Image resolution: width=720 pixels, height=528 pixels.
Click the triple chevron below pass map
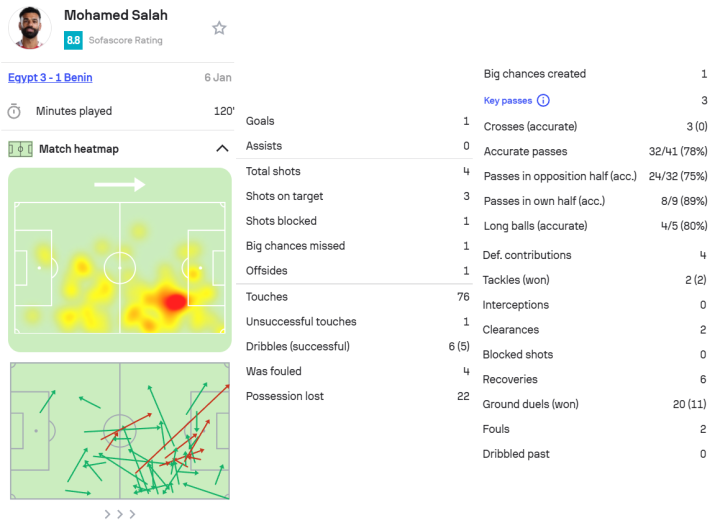pyautogui.click(x=120, y=514)
